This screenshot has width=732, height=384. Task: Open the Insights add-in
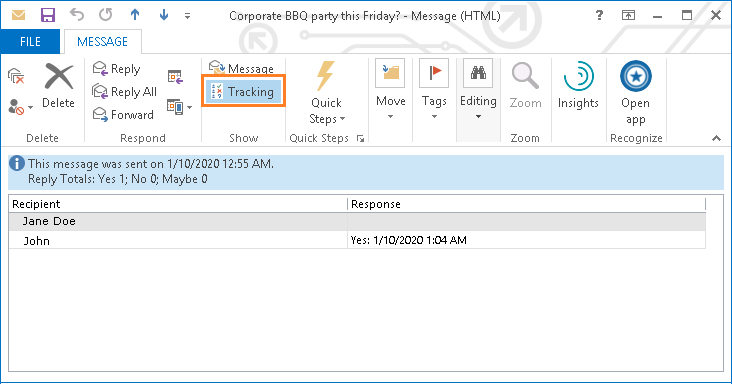click(578, 86)
